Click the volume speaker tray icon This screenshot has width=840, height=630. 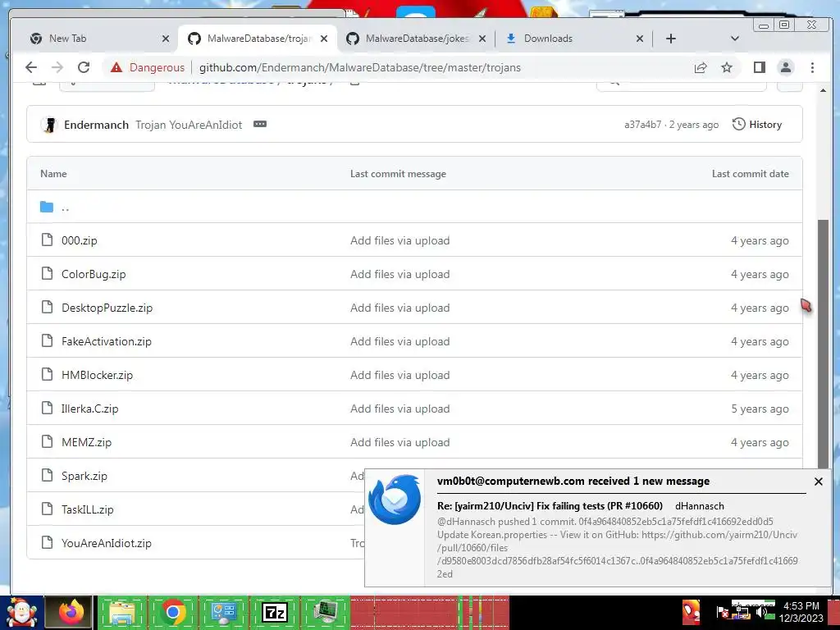pos(761,612)
